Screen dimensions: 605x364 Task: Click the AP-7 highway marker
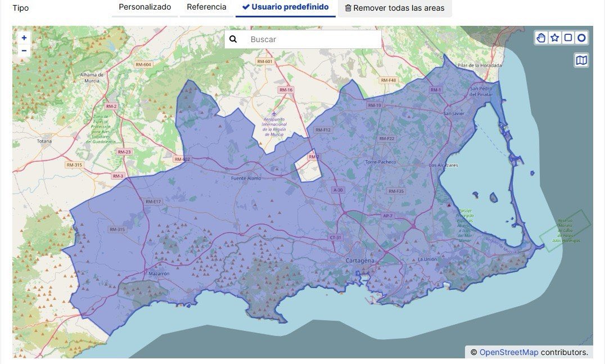pyautogui.click(x=388, y=216)
